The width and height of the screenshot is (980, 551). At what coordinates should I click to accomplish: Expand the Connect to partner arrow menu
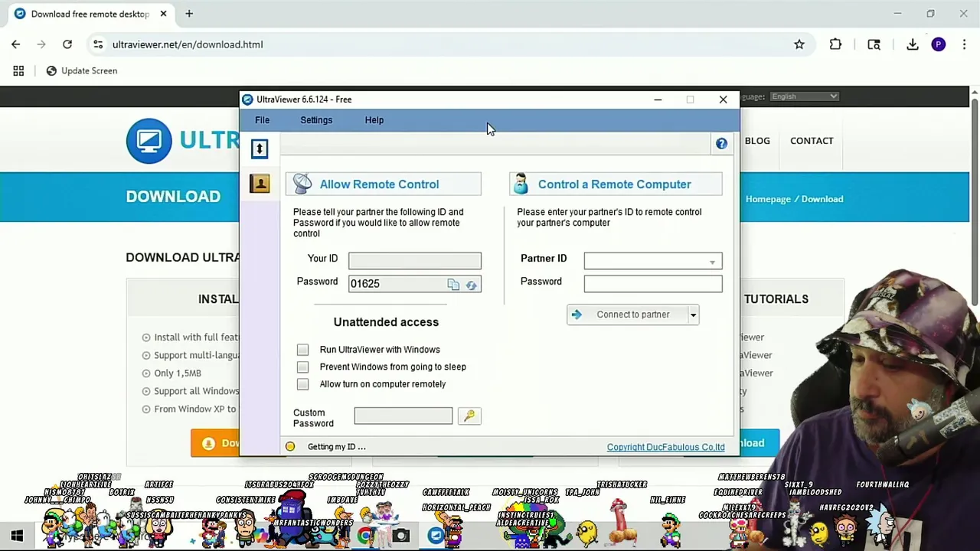pyautogui.click(x=693, y=315)
